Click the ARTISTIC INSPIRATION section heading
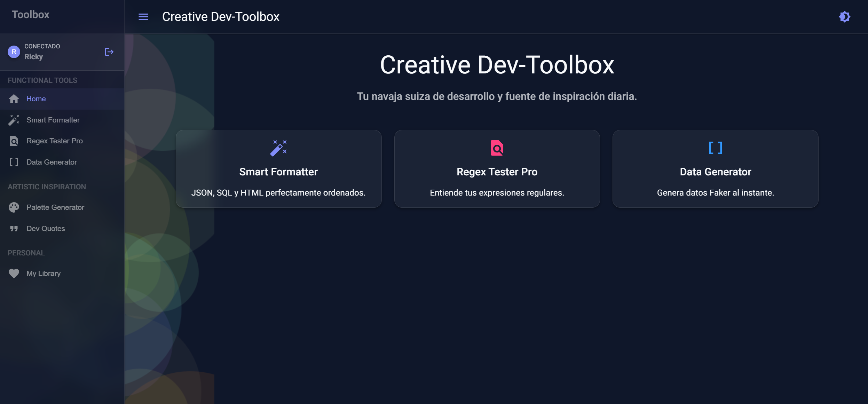Screen dimensions: 868x404 [47, 187]
